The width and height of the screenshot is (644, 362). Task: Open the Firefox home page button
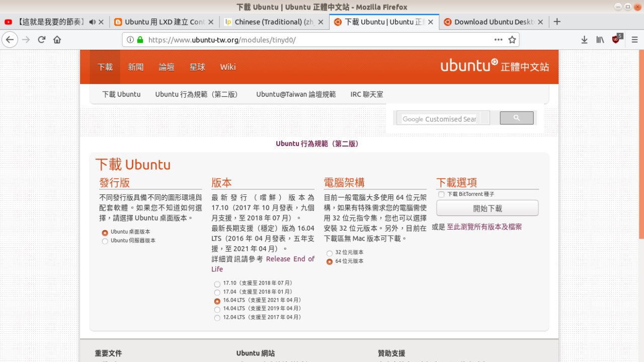click(57, 40)
